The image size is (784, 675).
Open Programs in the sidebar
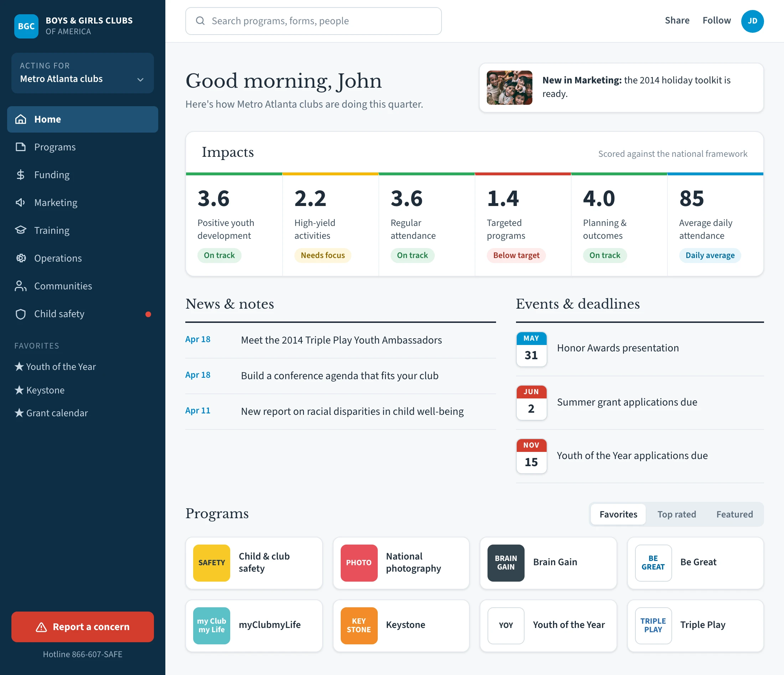pos(82,147)
